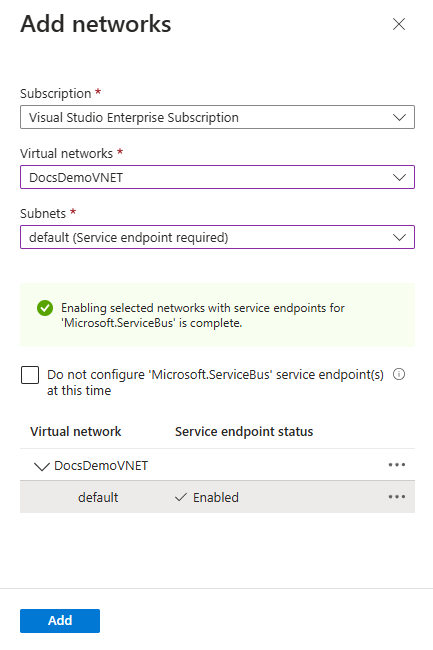Click the chevron arrow in Subnets box
Screen dimensions: 433x650
tap(399, 238)
